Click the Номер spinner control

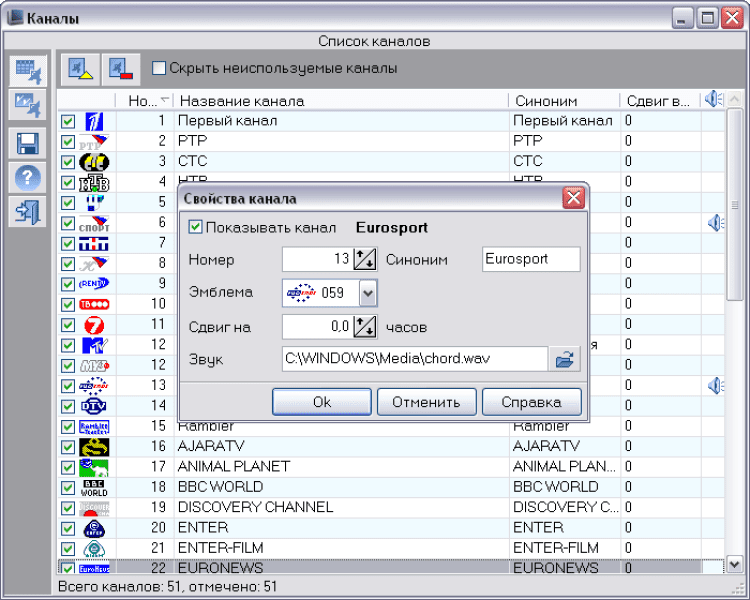[x=365, y=259]
